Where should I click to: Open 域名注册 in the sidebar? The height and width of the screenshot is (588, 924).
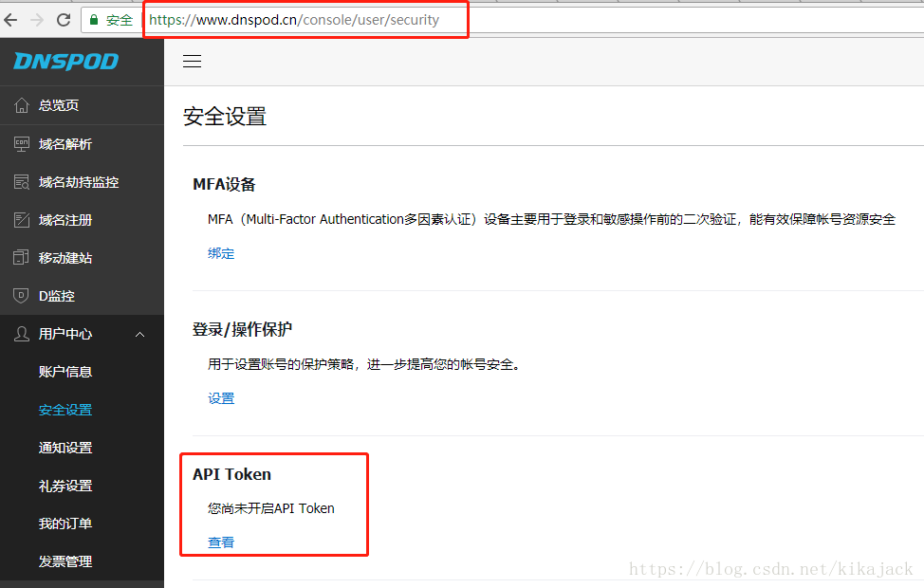(x=65, y=220)
